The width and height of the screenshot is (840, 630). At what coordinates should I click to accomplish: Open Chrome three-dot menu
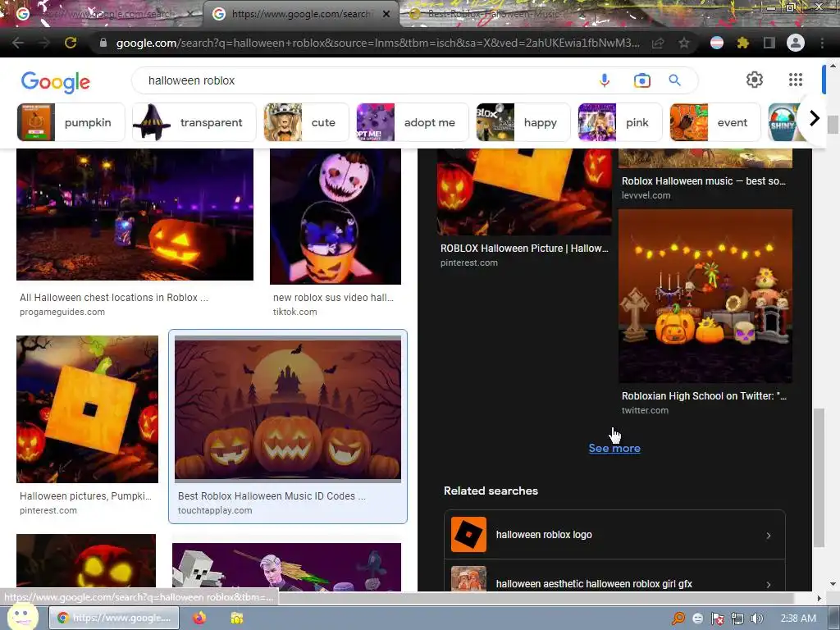(x=822, y=43)
